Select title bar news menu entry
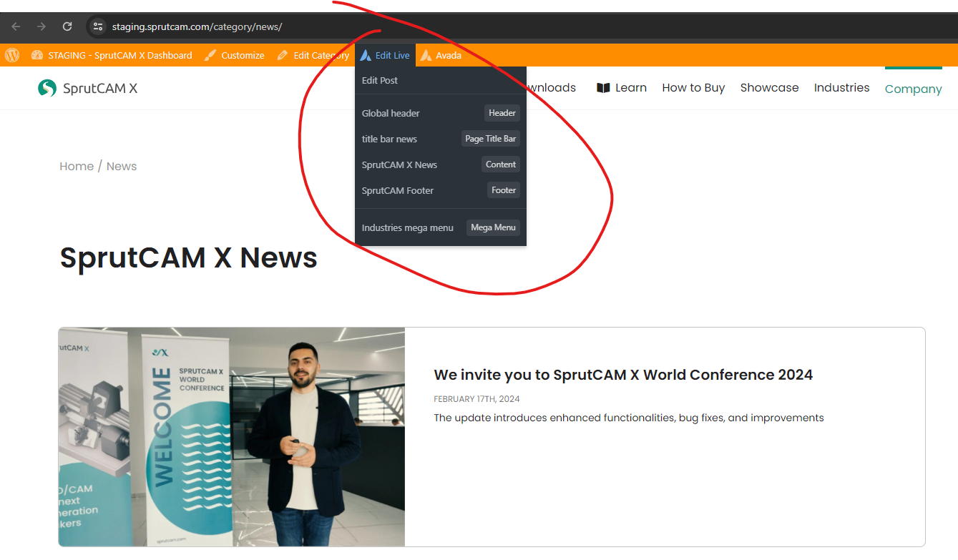 pyautogui.click(x=389, y=139)
